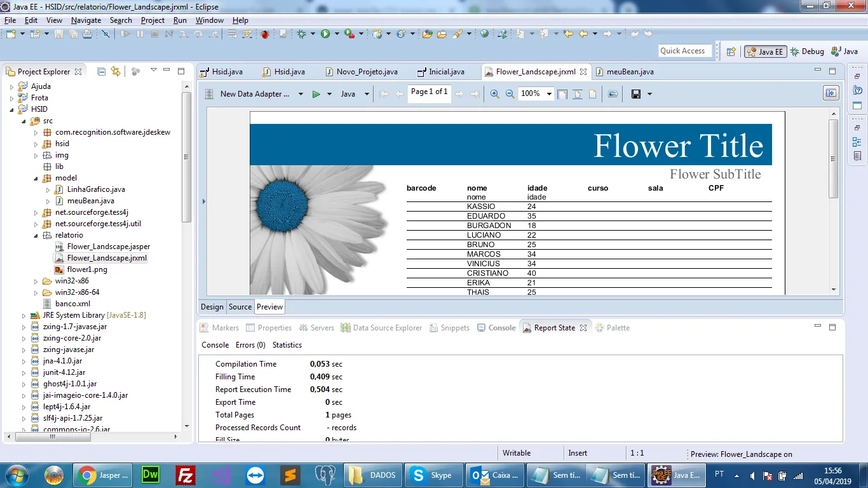Click the Run green circle icon in main toolbar
Screen dimensions: 868x488
(x=325, y=34)
